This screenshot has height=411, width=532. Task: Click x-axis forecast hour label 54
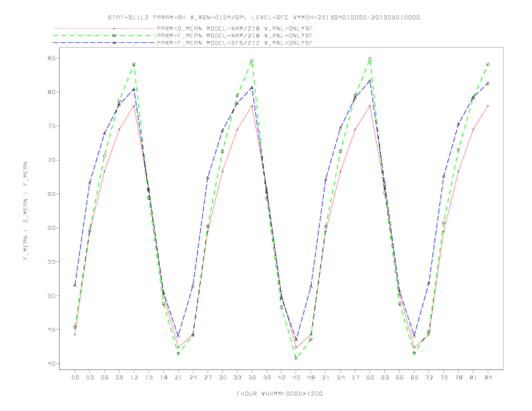coord(341,377)
